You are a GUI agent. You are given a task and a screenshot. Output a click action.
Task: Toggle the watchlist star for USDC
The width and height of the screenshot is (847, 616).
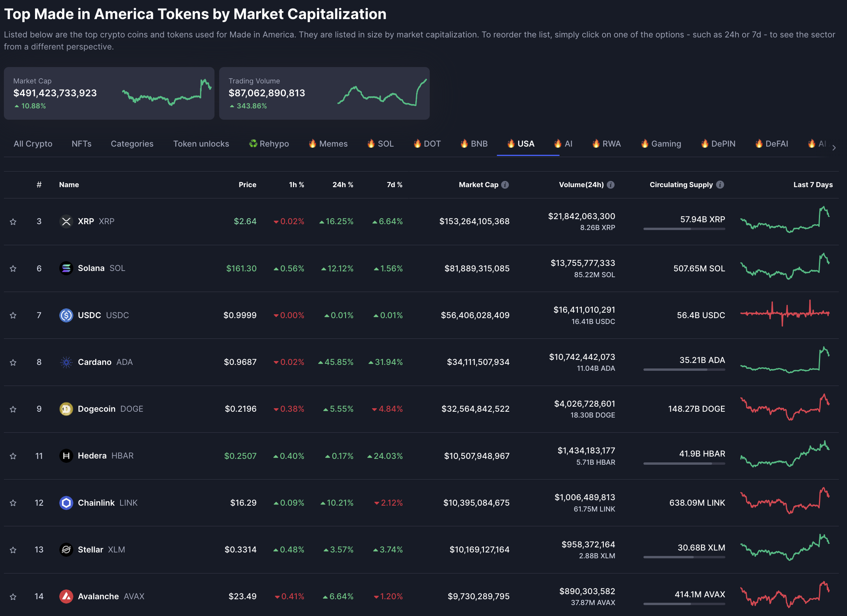coord(13,315)
